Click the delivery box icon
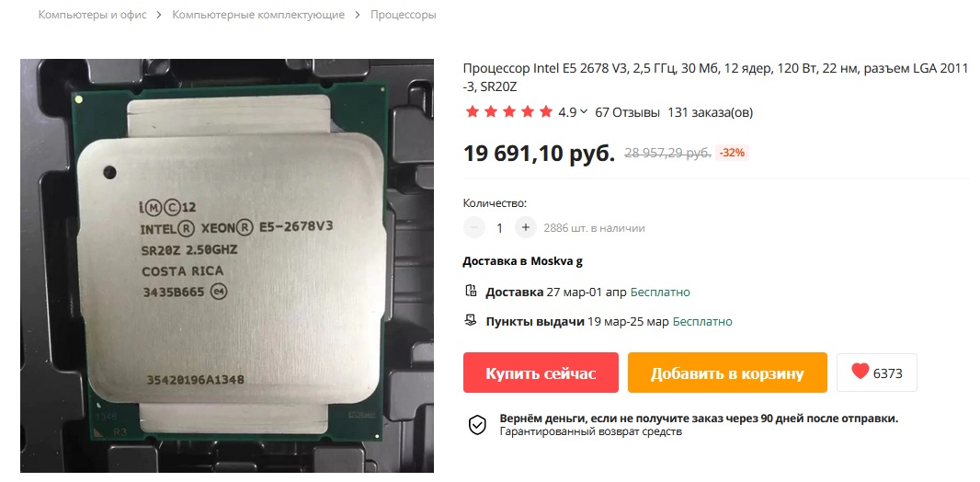Viewport: 980px width, 482px height. (472, 292)
